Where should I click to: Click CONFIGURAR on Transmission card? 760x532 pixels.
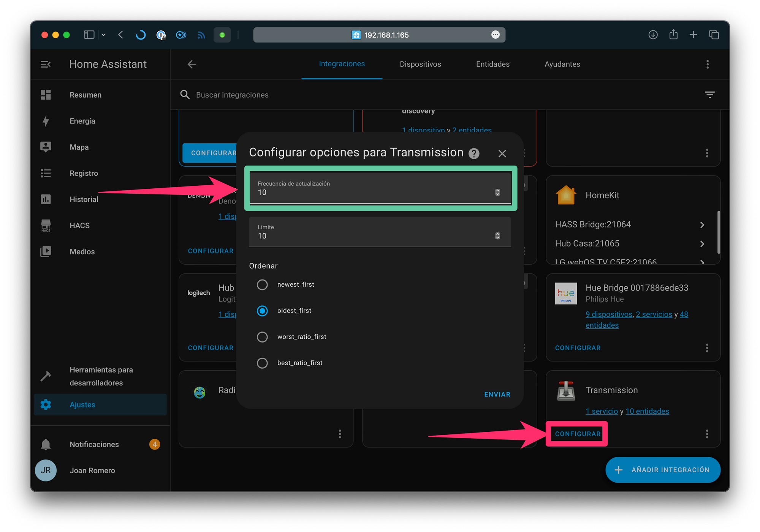click(x=578, y=434)
